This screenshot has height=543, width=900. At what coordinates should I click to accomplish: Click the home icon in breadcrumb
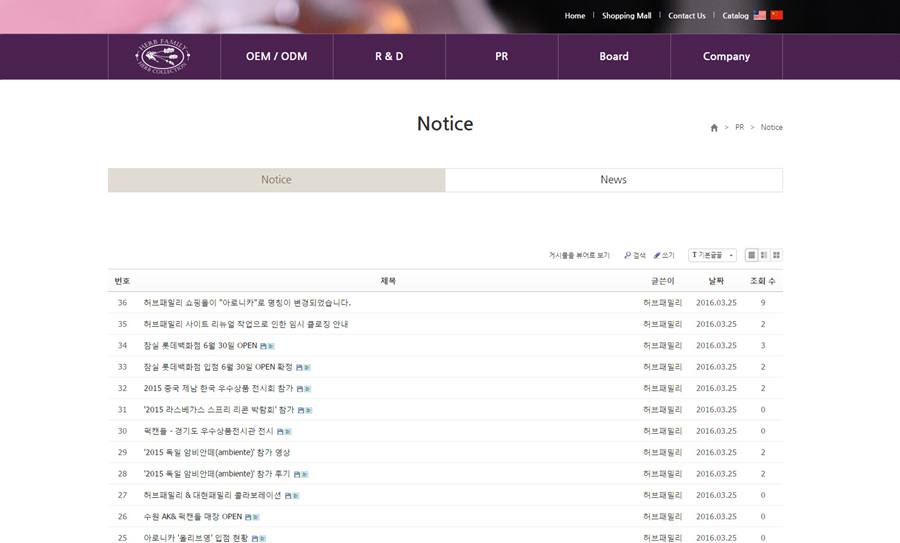coord(714,128)
